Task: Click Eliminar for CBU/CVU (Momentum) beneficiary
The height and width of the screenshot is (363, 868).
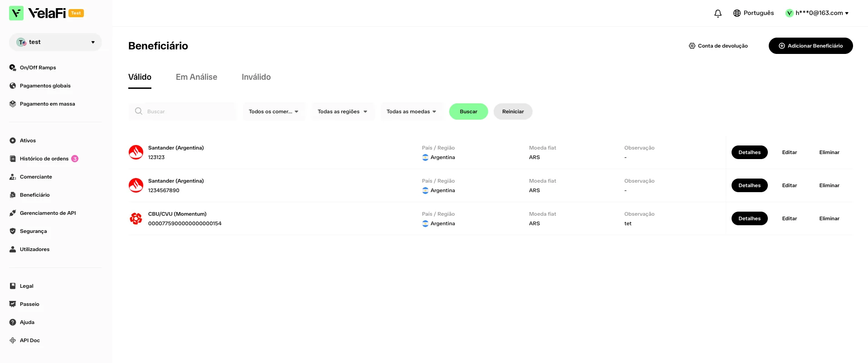Action: tap(829, 218)
